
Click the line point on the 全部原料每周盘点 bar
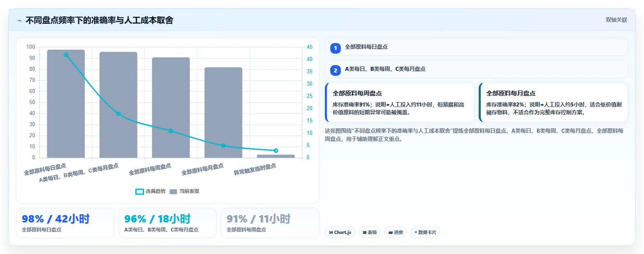(x=171, y=131)
